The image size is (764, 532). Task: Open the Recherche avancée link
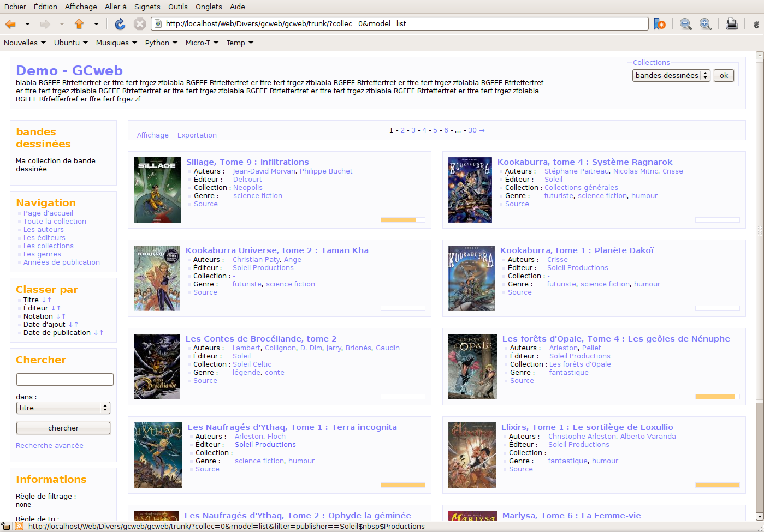[50, 446]
